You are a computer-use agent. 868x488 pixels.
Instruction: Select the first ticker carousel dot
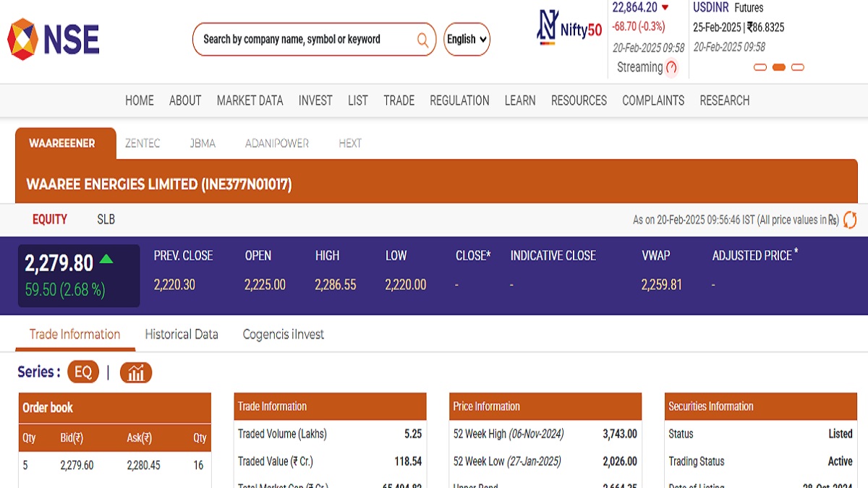pos(760,67)
